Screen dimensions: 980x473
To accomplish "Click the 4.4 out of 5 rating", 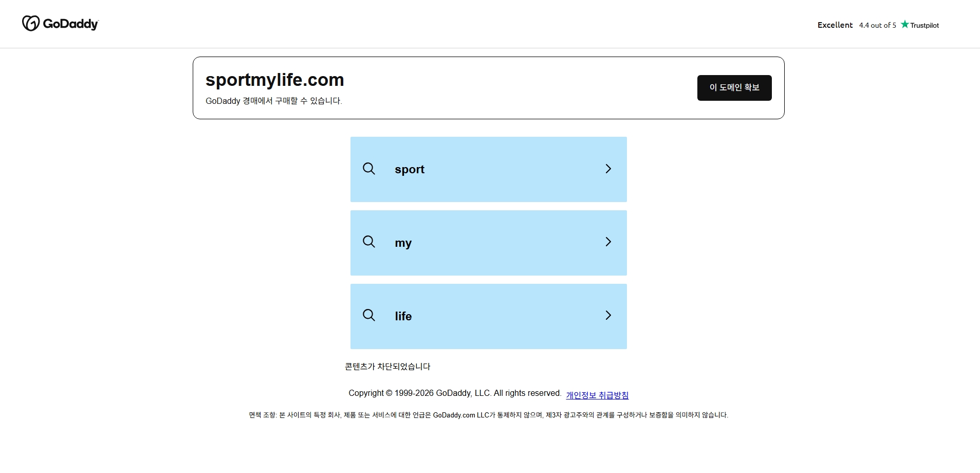I will tap(877, 25).
